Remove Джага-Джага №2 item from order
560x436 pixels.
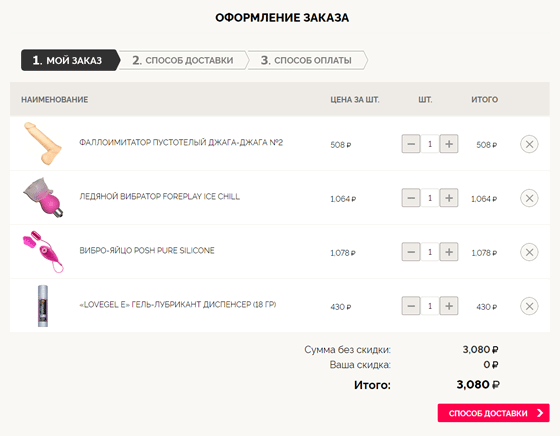(529, 144)
